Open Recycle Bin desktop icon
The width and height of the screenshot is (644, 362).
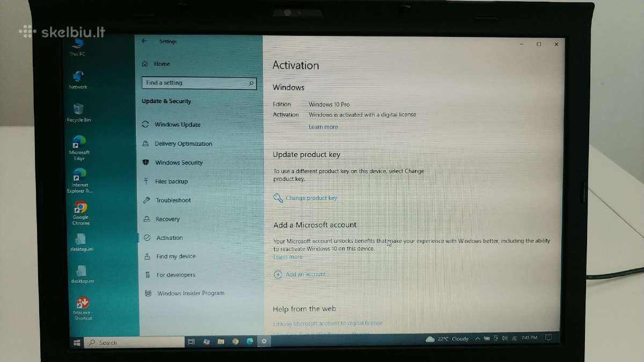point(78,113)
